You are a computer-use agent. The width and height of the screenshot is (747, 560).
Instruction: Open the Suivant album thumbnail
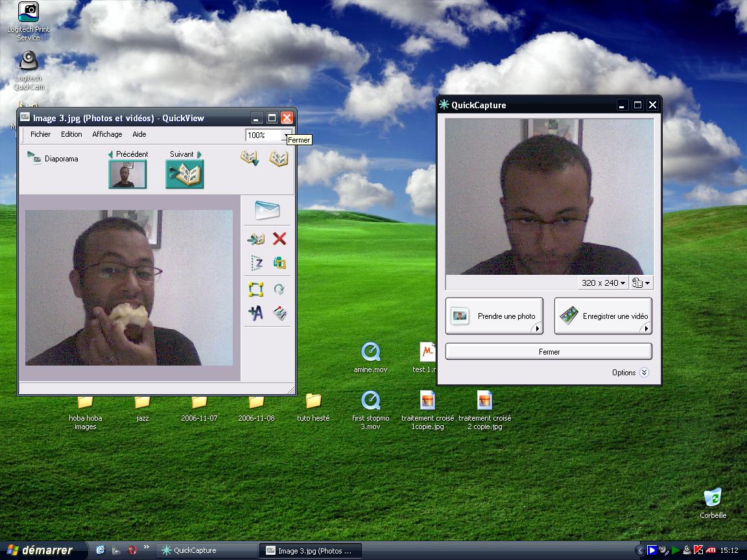(185, 174)
